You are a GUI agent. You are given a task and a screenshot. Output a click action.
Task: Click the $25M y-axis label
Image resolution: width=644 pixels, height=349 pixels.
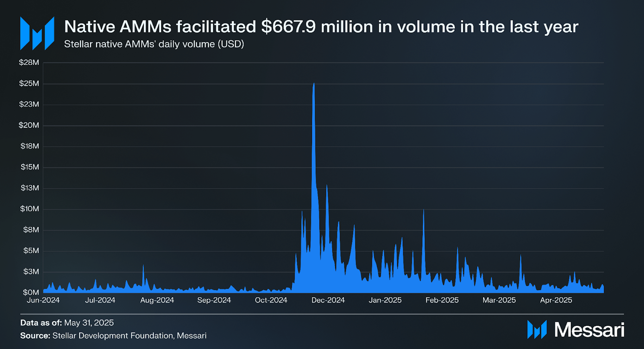pos(29,83)
